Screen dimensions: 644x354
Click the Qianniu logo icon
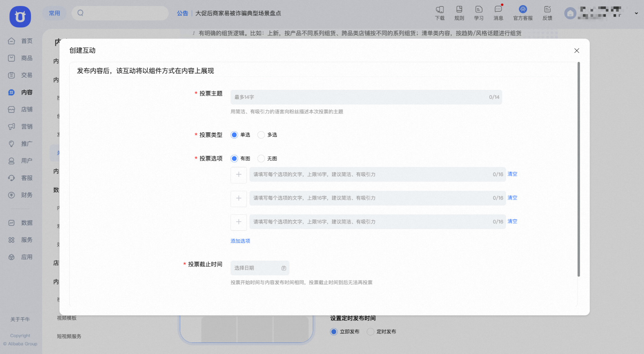tap(20, 17)
